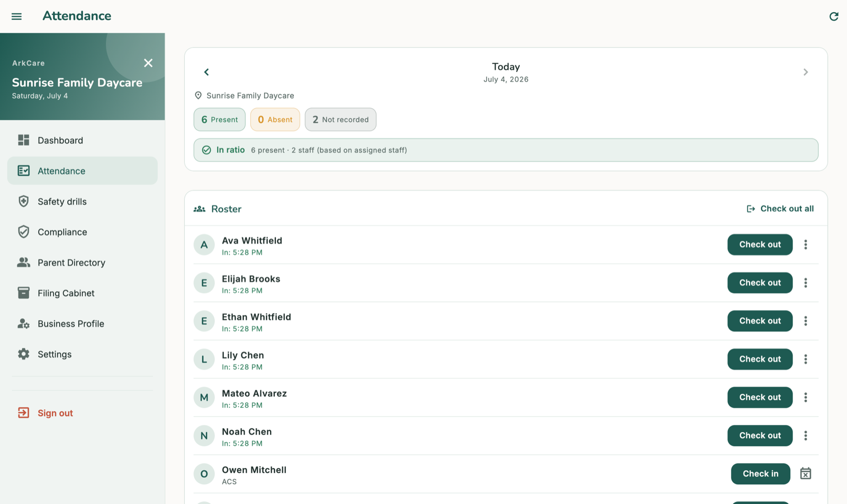This screenshot has height=504, width=847.
Task: Open Settings from sidebar
Action: tap(83, 354)
